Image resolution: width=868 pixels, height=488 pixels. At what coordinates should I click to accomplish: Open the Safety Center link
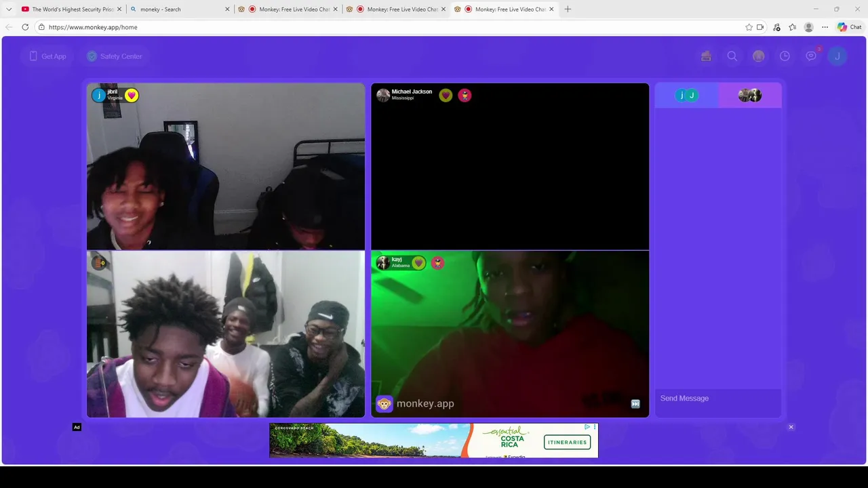click(115, 56)
